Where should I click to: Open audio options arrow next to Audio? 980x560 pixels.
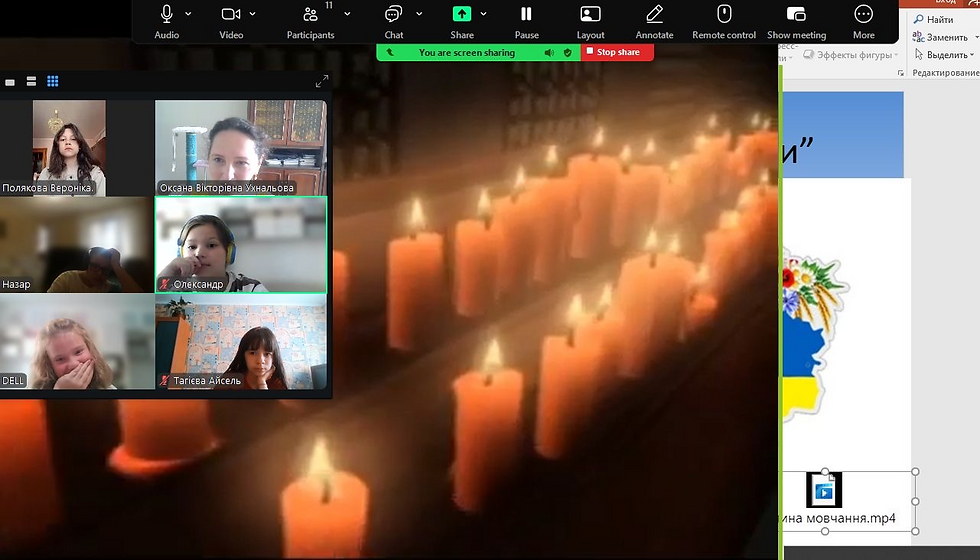tap(188, 14)
